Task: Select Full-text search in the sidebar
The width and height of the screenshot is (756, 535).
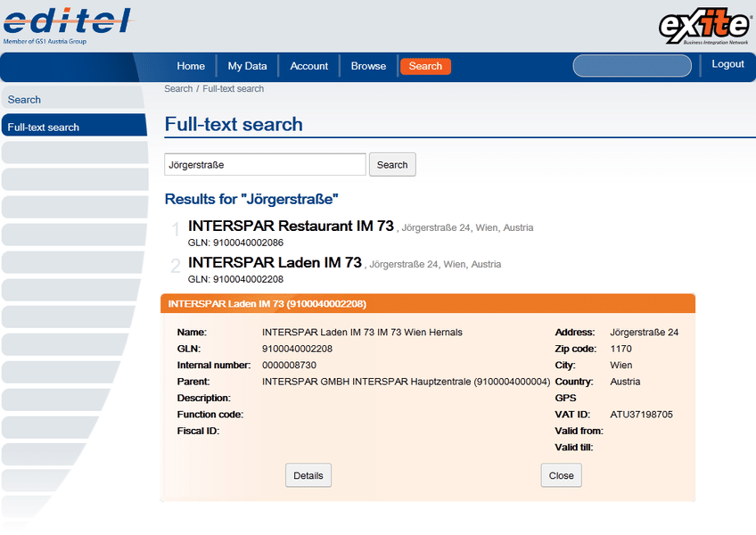Action: tap(74, 127)
